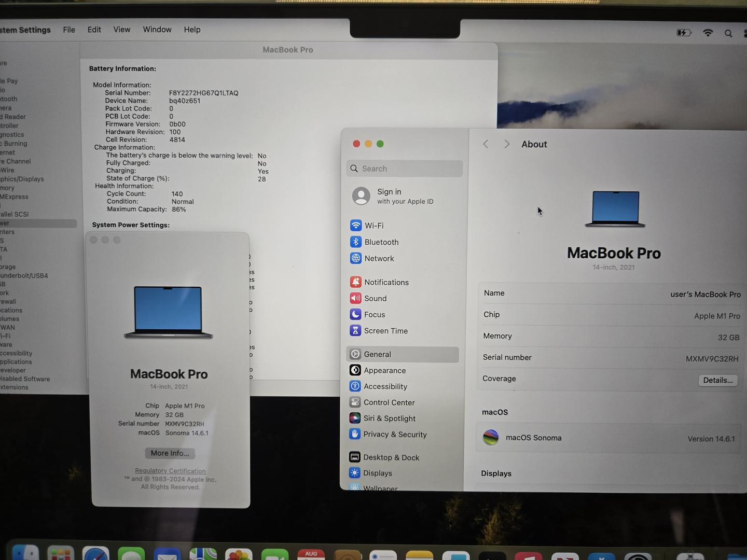
Task: Click the More Info... button
Action: [170, 453]
